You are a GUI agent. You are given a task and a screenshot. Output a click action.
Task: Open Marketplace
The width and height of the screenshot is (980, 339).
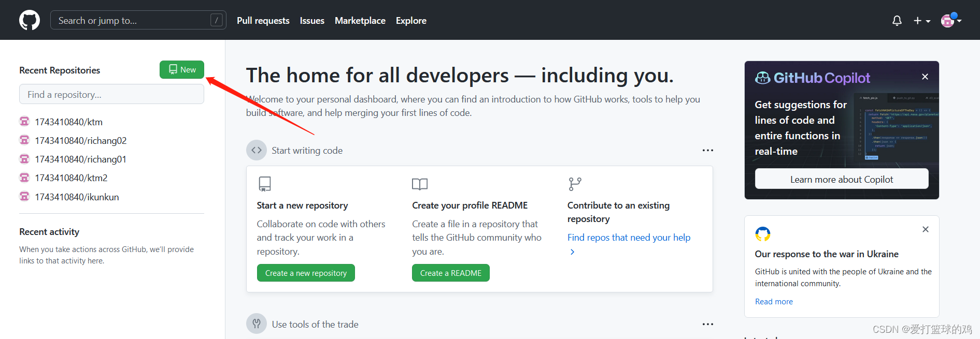(x=360, y=21)
